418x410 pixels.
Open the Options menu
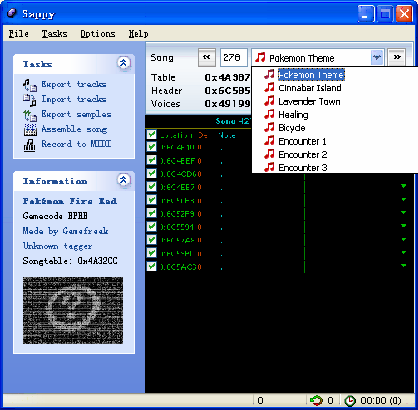pyautogui.click(x=98, y=34)
